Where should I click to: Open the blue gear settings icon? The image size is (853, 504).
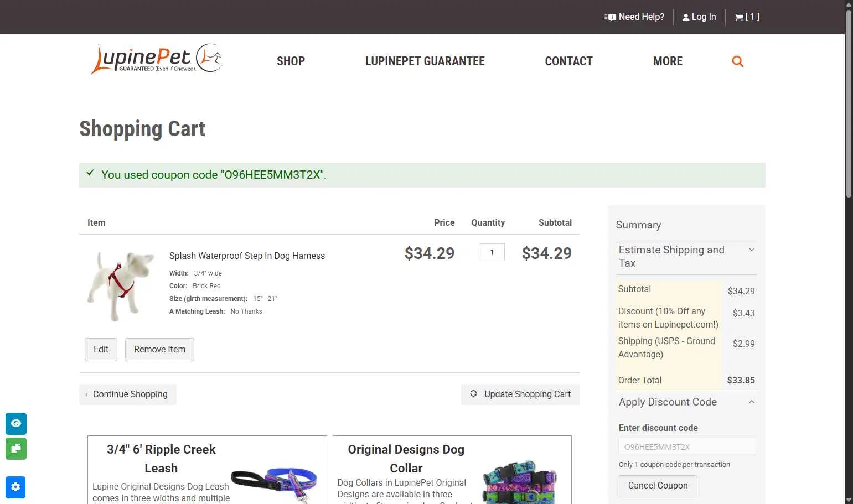click(x=15, y=487)
